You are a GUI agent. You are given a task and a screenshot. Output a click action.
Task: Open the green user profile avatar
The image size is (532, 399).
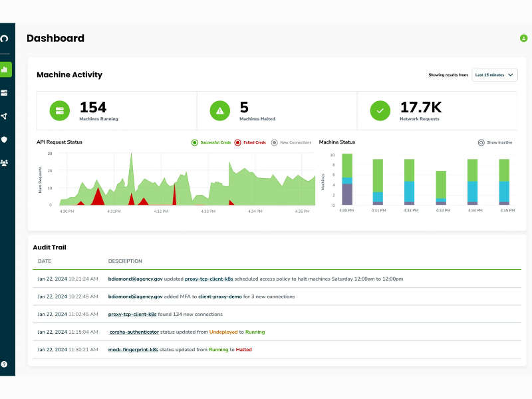tap(523, 39)
